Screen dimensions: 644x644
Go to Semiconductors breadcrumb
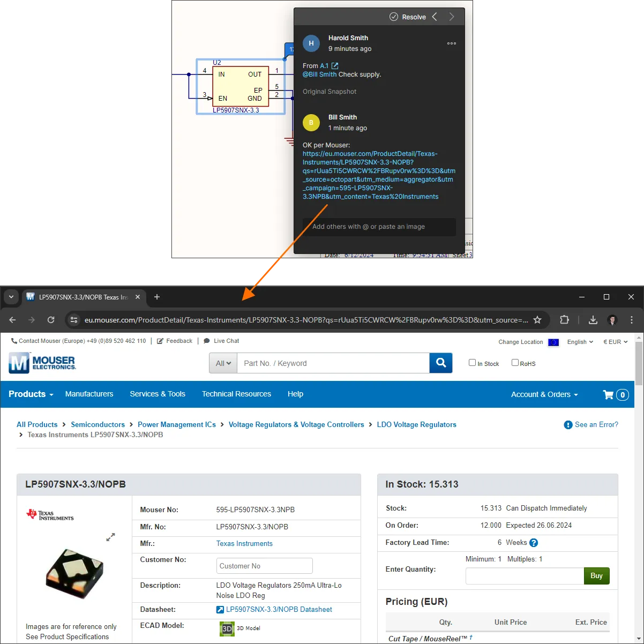click(x=98, y=424)
